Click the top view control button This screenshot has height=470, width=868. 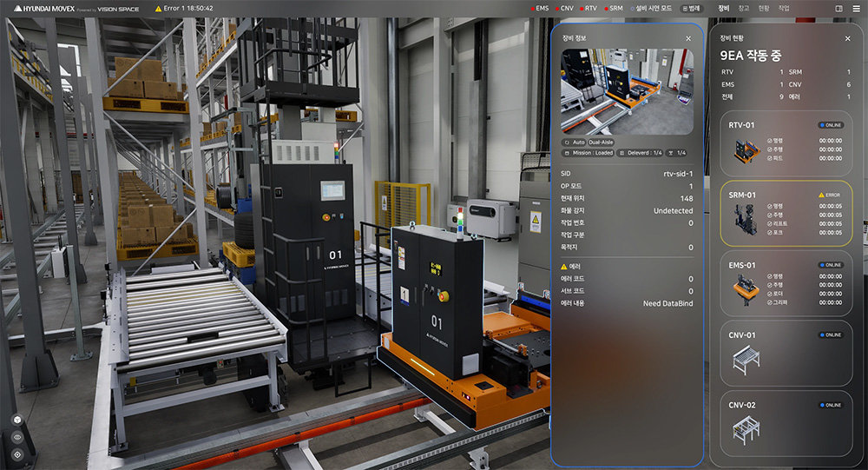[17, 420]
